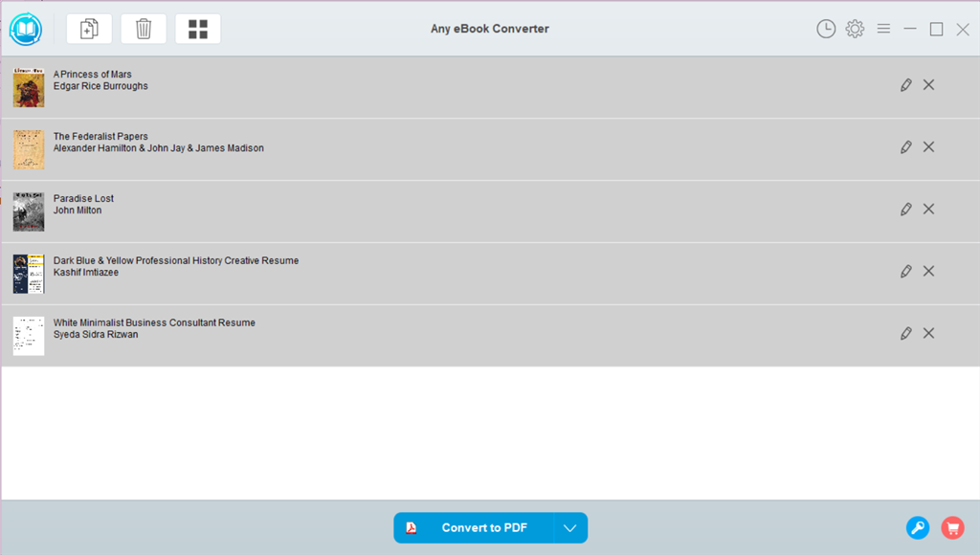The image size is (980, 555).
Task: Edit White Minimalist Consultant Resume metadata
Action: 905,333
